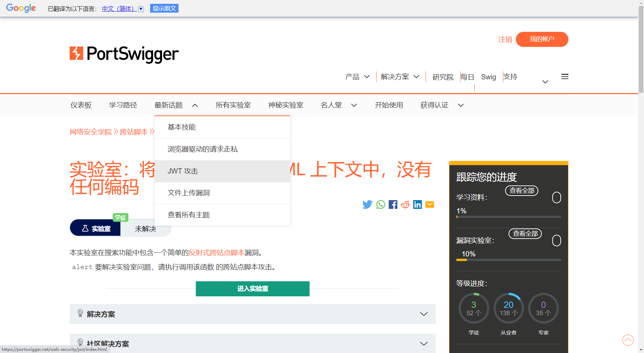The image size is (644, 353).
Task: Share the lab via email icon
Action: pyautogui.click(x=429, y=204)
